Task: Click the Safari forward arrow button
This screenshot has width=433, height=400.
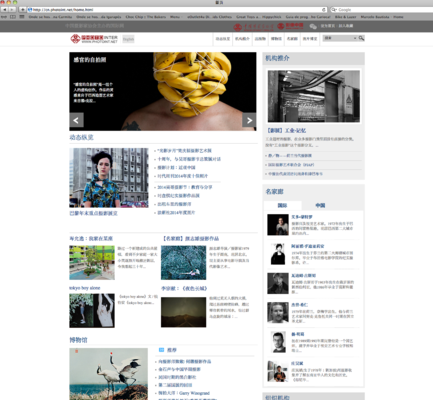Action: pos(12,10)
